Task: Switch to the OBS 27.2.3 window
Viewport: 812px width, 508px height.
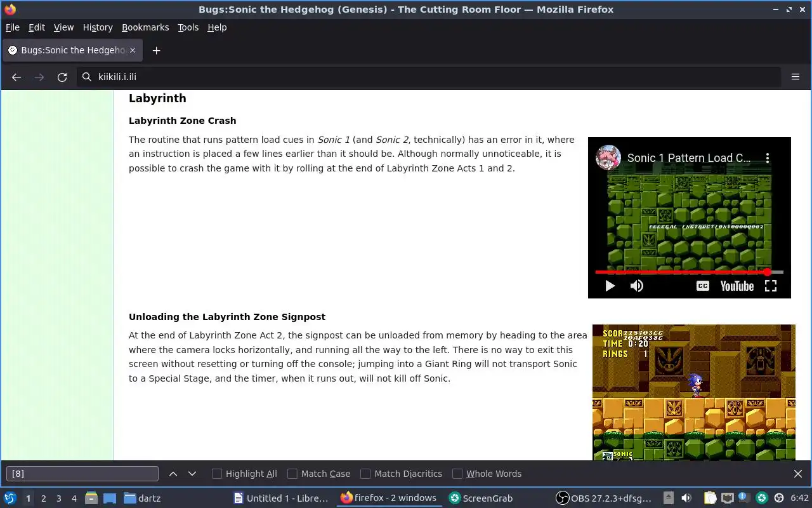Action: click(603, 498)
